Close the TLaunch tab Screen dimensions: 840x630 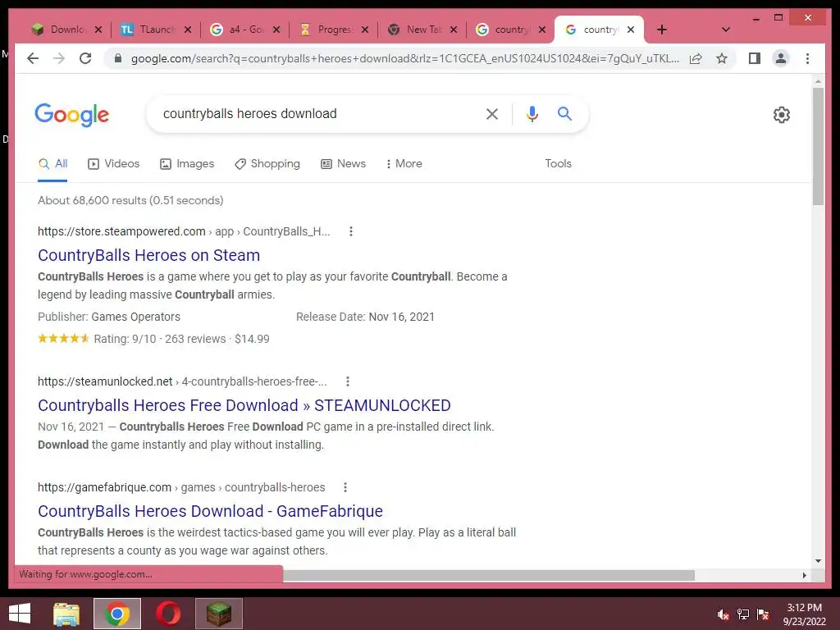click(x=188, y=30)
